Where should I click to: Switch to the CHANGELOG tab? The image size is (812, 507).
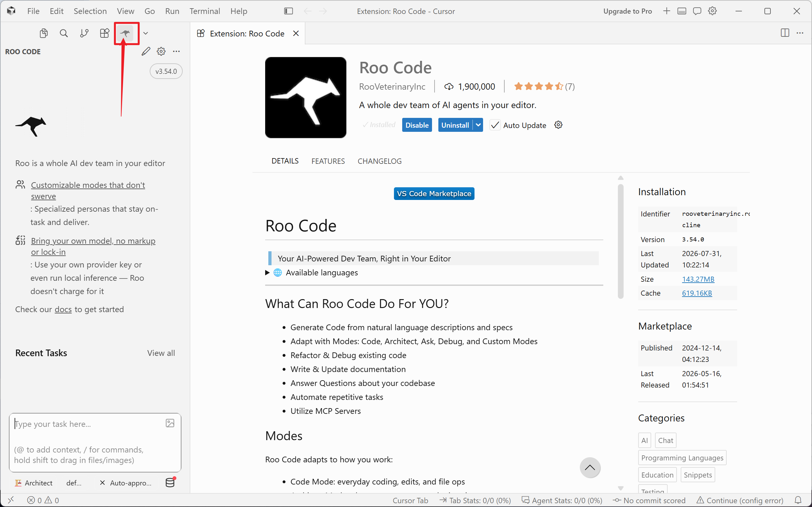[379, 161]
